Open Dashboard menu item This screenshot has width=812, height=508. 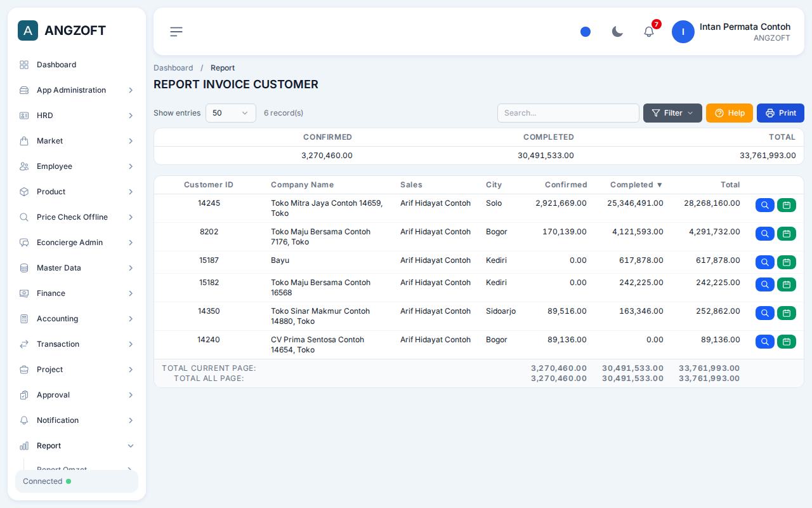77,65
